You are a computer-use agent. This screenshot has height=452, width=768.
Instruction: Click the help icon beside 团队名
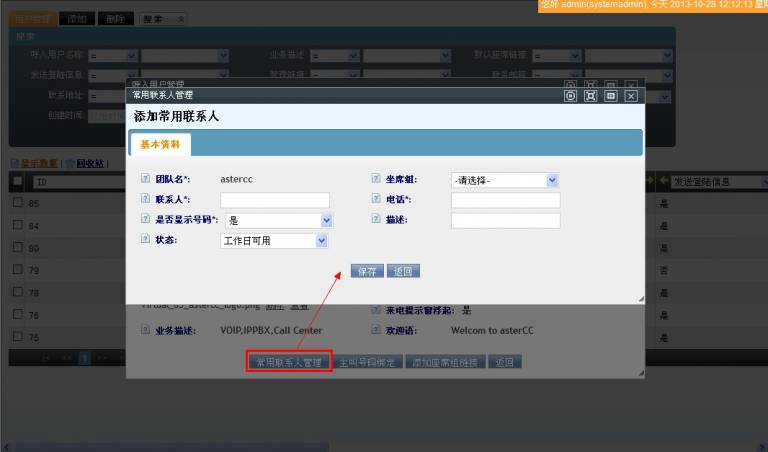146,180
